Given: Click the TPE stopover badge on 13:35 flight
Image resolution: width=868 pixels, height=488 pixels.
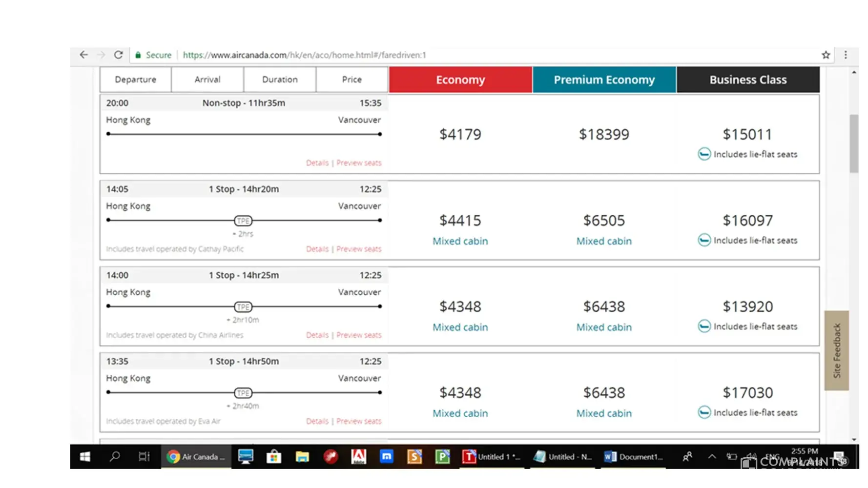Looking at the screenshot, I should [243, 393].
